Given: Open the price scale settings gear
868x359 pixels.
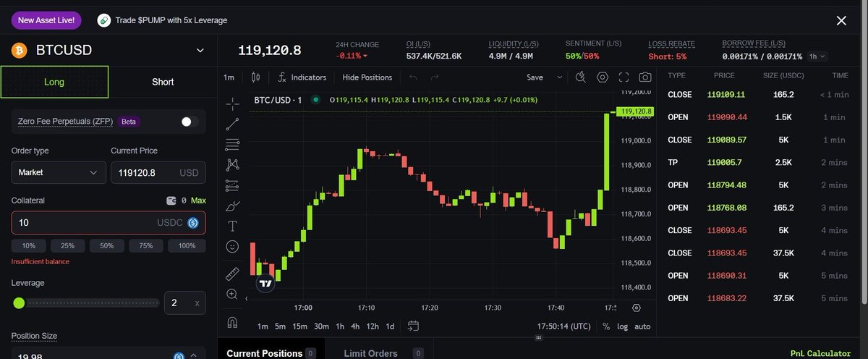Looking at the screenshot, I should click(636, 308).
